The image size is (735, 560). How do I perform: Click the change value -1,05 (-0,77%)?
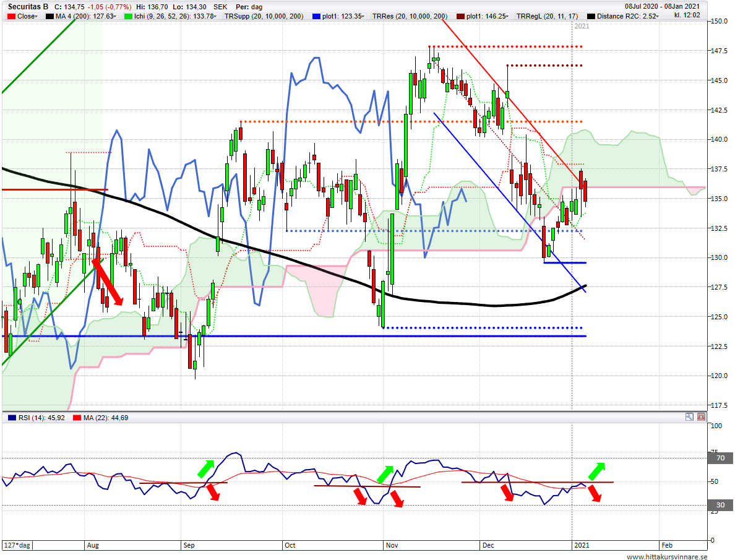pyautogui.click(x=110, y=7)
